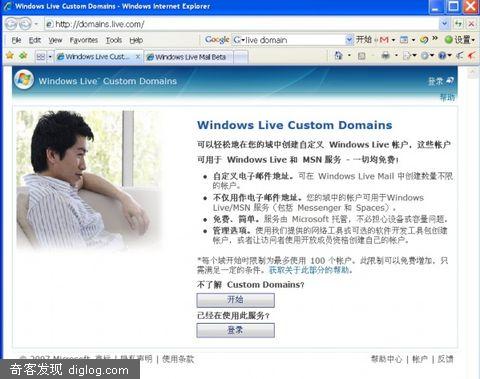Click the Google toolbar window/popup icon

[404, 40]
